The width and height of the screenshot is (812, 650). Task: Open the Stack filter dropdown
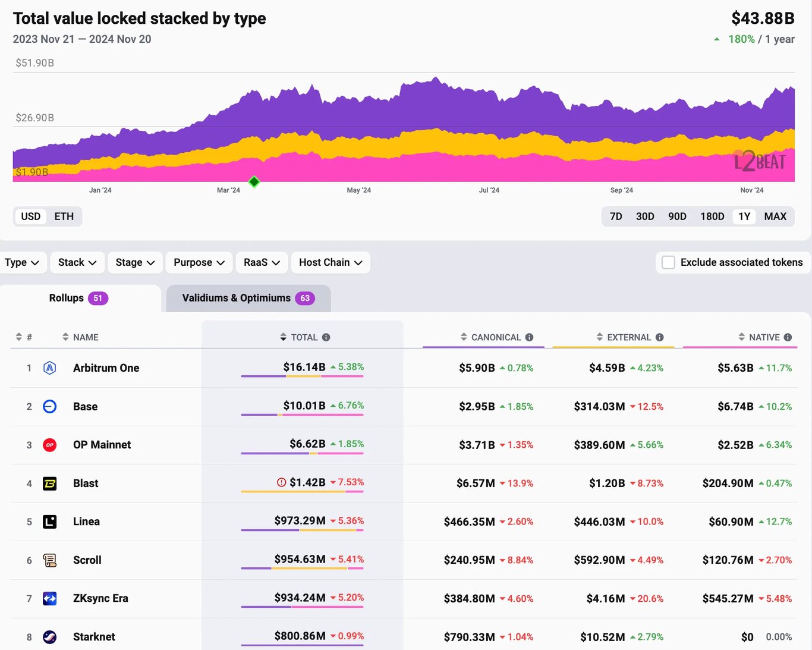pos(77,262)
